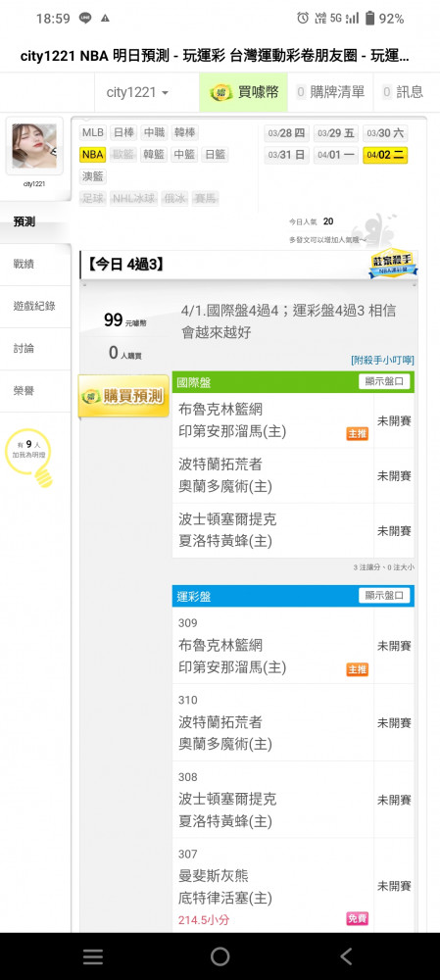Open the recent apps menu icon

point(93,956)
